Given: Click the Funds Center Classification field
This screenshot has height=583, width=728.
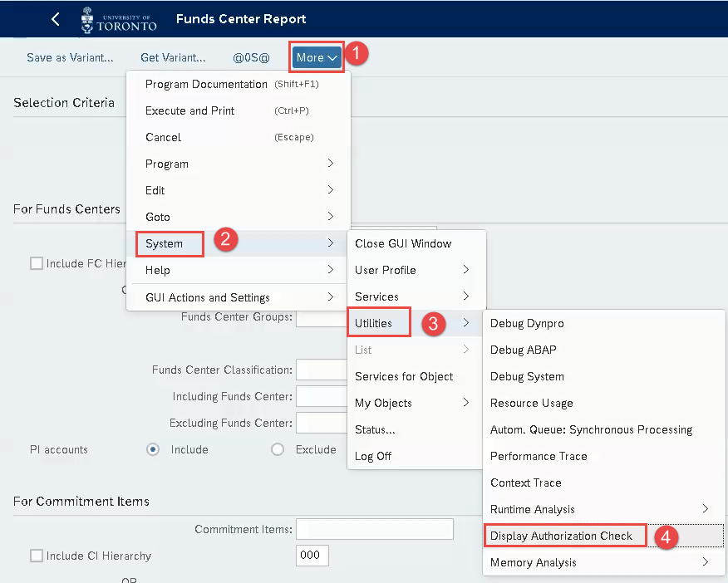Looking at the screenshot, I should pos(322,370).
